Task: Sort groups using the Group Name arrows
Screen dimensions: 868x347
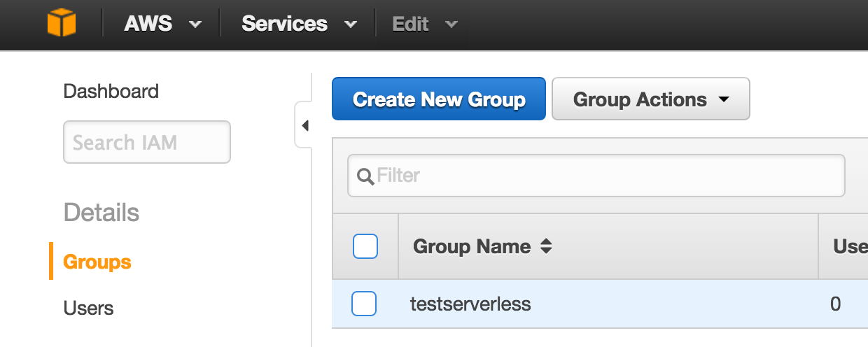Action: point(546,246)
